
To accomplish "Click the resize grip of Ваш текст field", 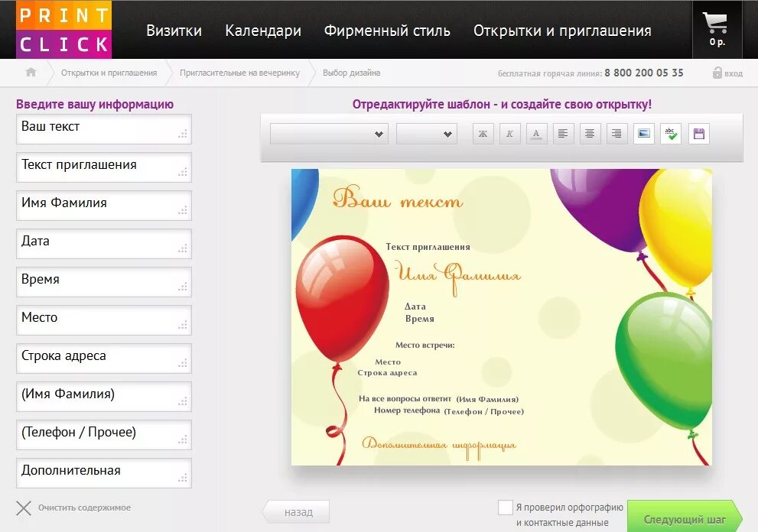I will [183, 134].
